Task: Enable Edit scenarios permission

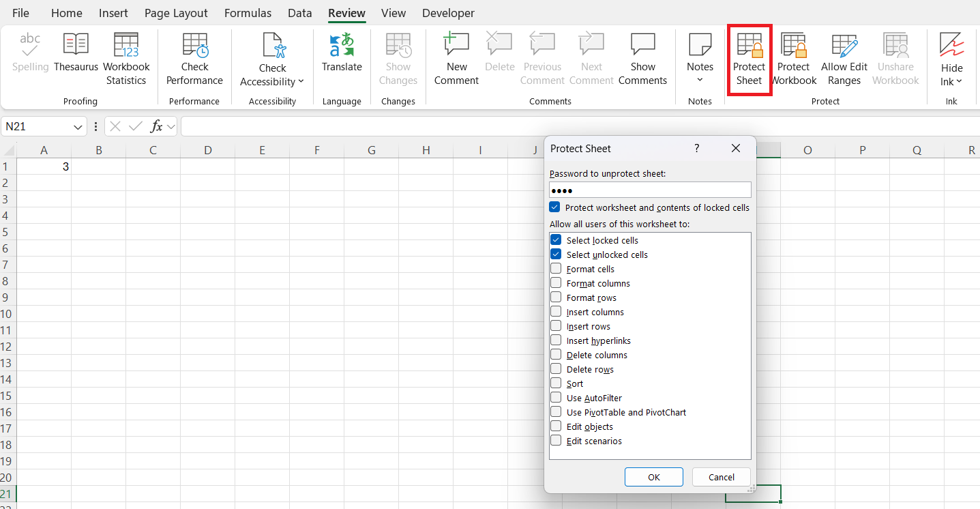Action: [556, 441]
